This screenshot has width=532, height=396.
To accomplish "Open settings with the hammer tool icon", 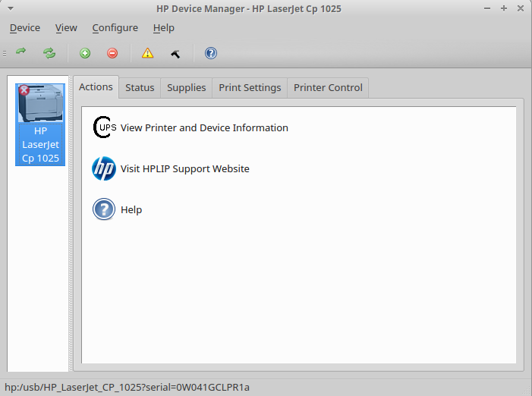I will pyautogui.click(x=175, y=54).
